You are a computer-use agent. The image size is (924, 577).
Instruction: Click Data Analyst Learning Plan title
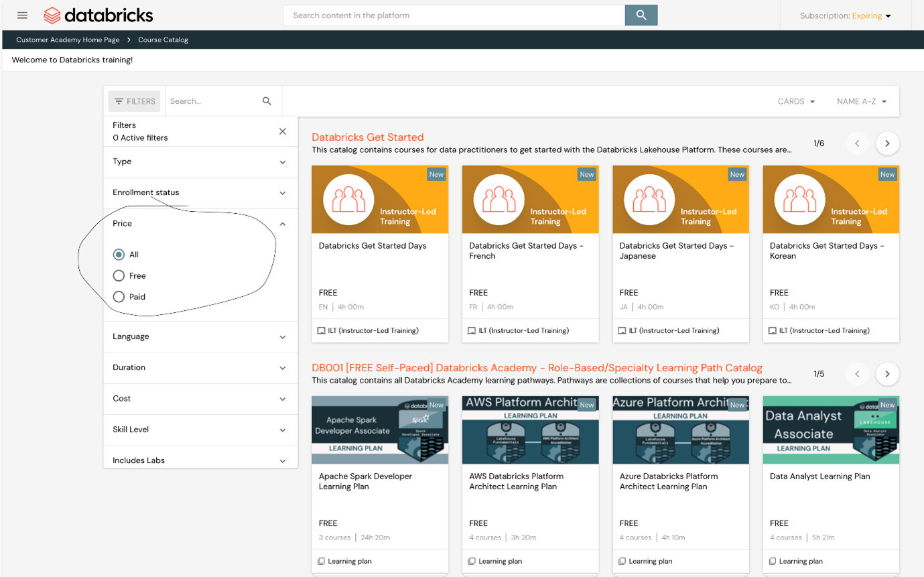[820, 476]
